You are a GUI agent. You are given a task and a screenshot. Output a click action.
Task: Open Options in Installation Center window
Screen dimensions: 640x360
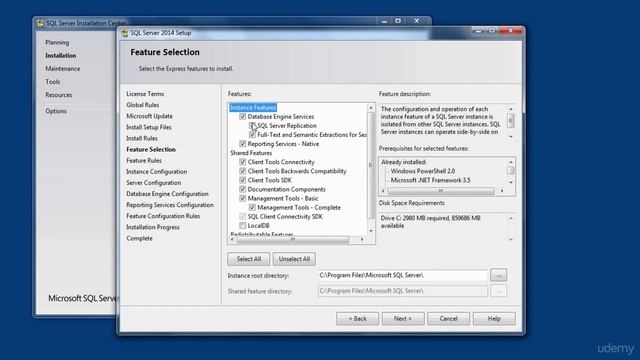coord(56,111)
